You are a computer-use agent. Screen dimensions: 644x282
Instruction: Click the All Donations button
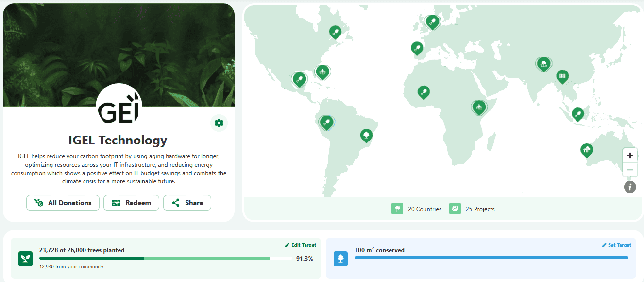[63, 203]
